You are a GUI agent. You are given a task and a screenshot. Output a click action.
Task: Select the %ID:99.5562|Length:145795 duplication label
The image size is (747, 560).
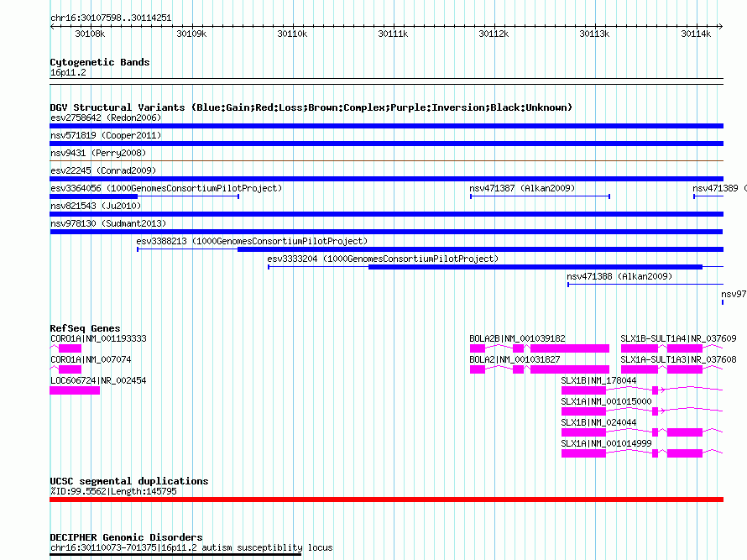click(x=113, y=491)
